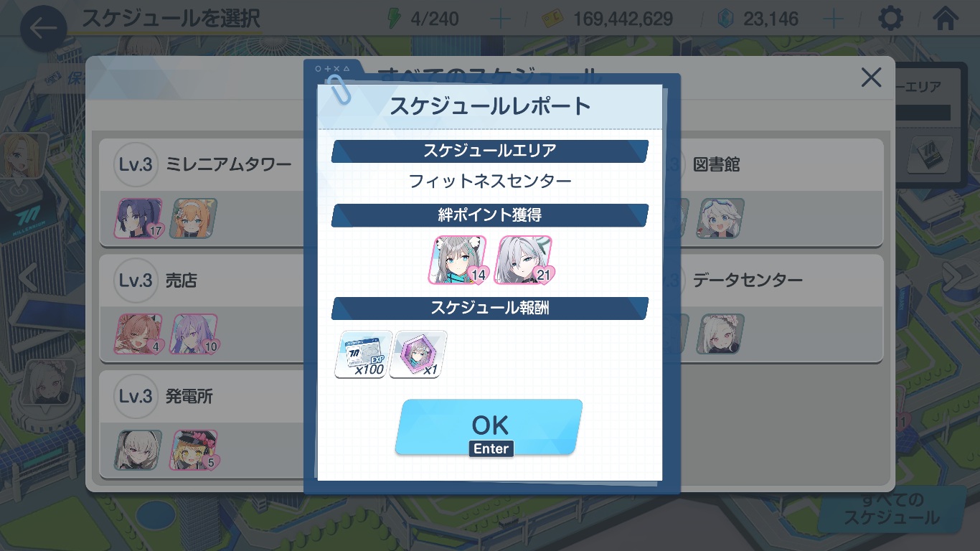Viewport: 980px width, 551px height.
Task: Tap the student eleph reward x1 icon
Action: (418, 354)
